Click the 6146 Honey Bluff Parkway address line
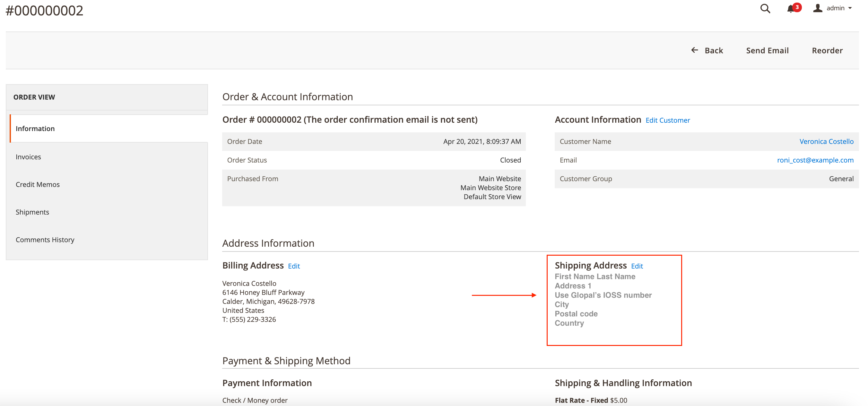 tap(263, 293)
